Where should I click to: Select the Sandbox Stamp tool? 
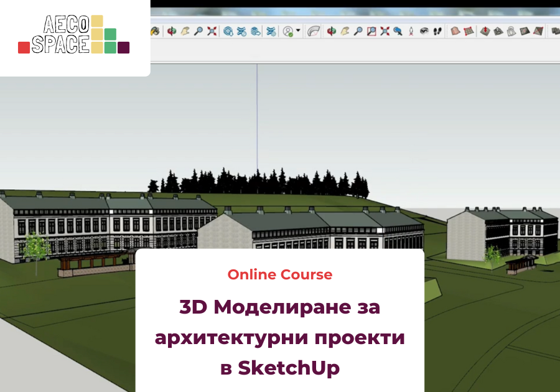498,30
